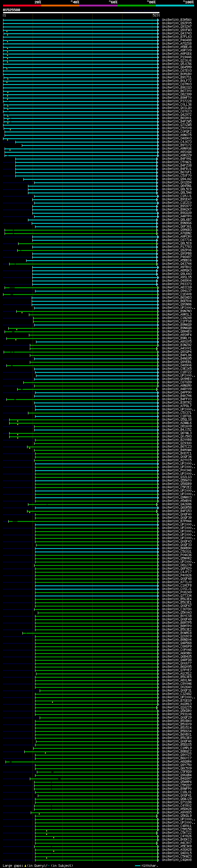Select the UniRef100_A7QDN2 hit
Viewport: 197px width, 868px height.
pyautogui.click(x=176, y=233)
